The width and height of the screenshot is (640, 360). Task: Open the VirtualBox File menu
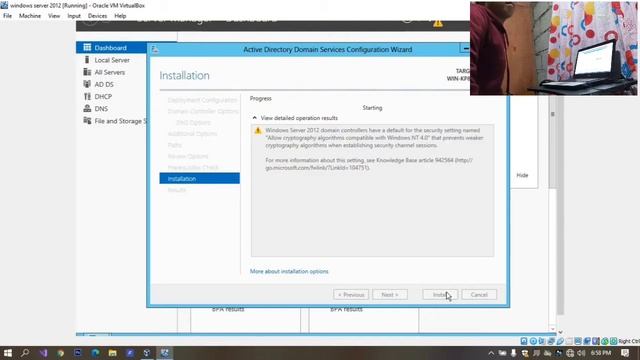(7, 16)
